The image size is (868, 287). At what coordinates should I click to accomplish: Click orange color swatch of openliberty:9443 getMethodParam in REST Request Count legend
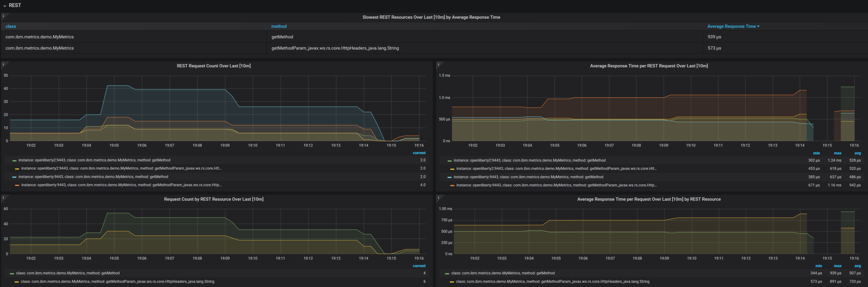tap(17, 185)
